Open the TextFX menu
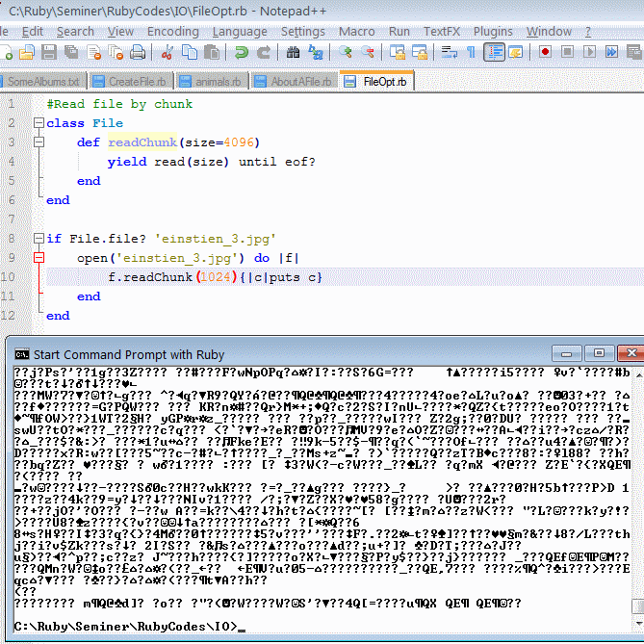 441,31
